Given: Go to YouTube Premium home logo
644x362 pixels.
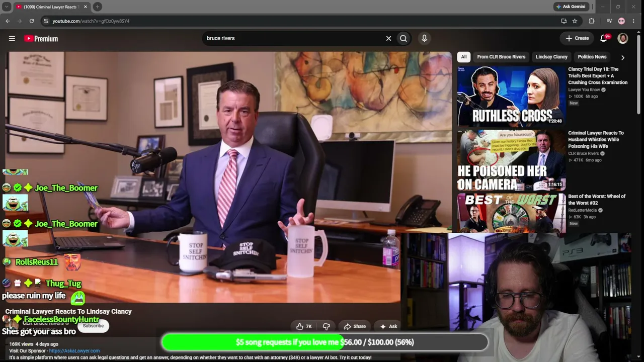Looking at the screenshot, I should [x=41, y=38].
